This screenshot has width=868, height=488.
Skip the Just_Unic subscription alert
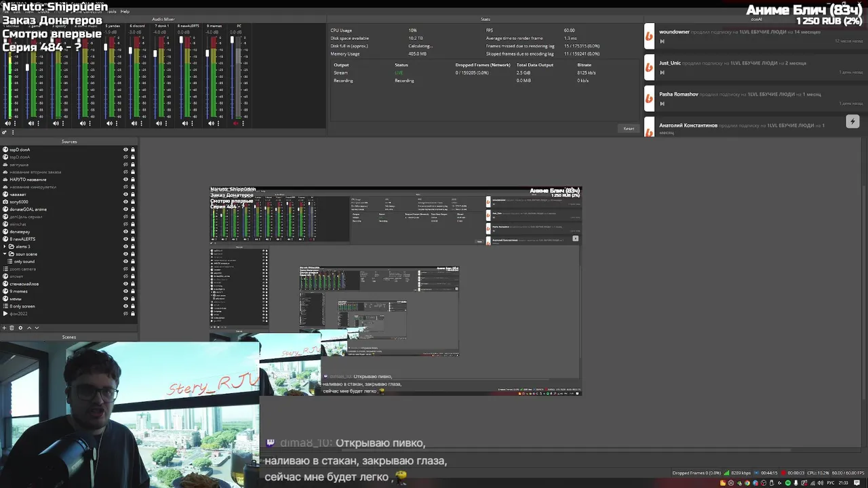coord(663,72)
